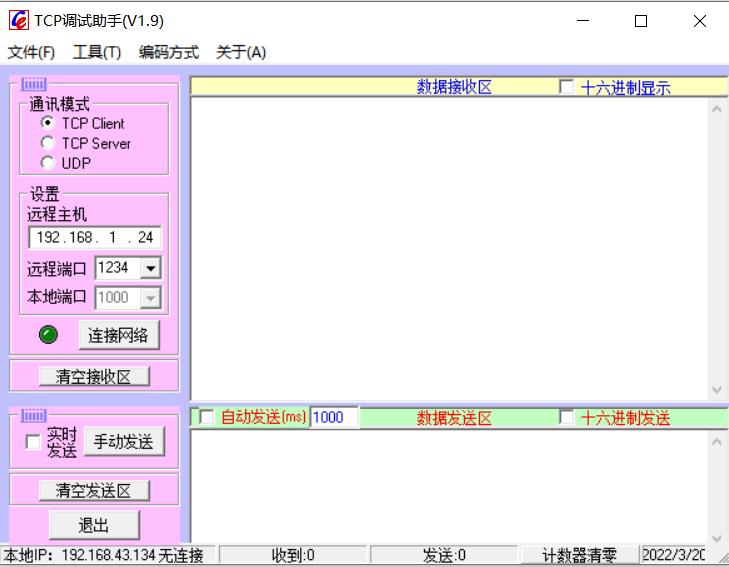Open the 编码方式 menu
This screenshot has width=729, height=567.
[x=169, y=52]
